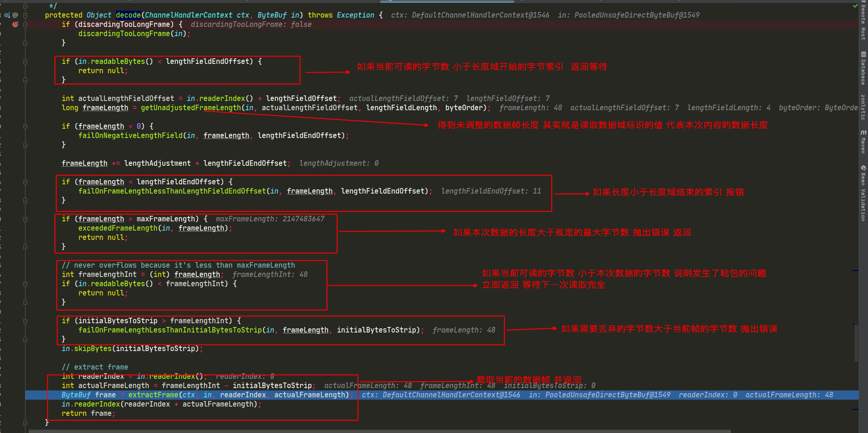This screenshot has width=868, height=433.
Task: Click the 'return frame;' statement
Action: 89,414
